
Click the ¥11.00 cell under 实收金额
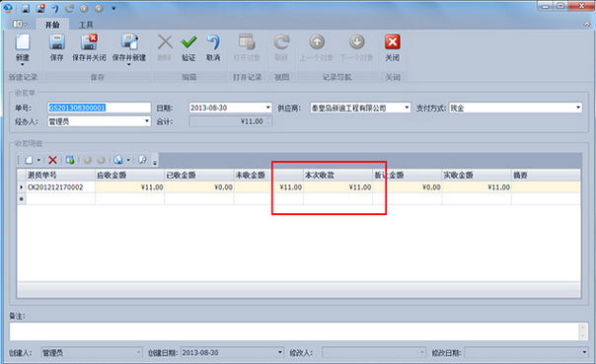[x=477, y=187]
